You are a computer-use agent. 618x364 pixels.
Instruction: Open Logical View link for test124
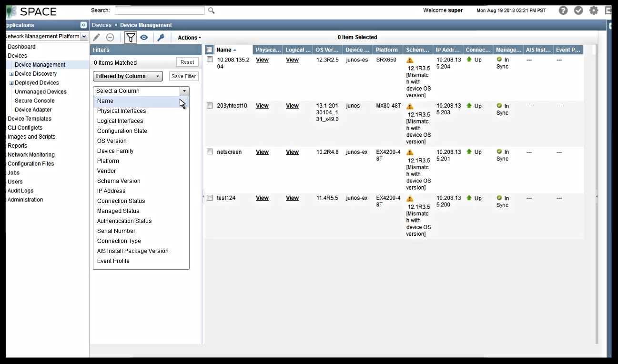pos(292,198)
